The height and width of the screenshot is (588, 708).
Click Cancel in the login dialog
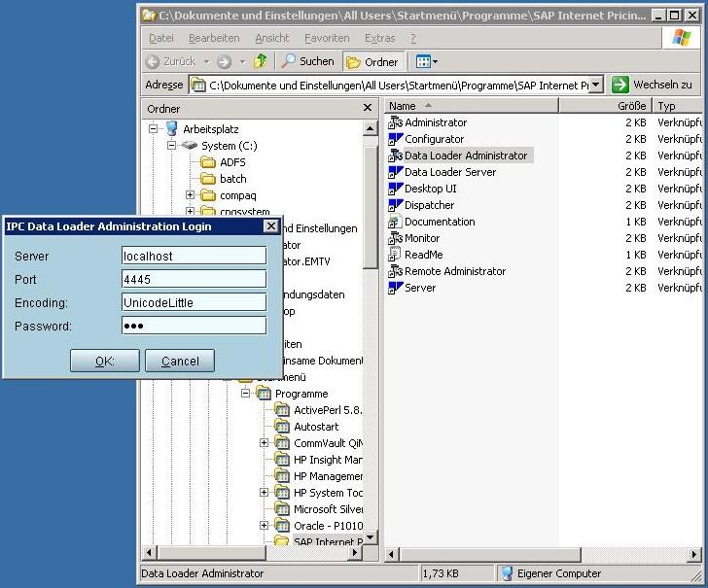[180, 361]
